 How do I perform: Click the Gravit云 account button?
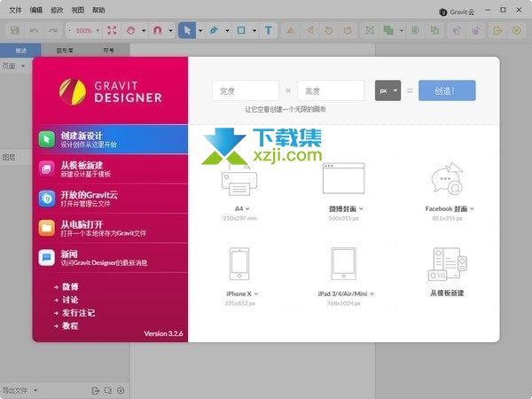[x=457, y=12]
